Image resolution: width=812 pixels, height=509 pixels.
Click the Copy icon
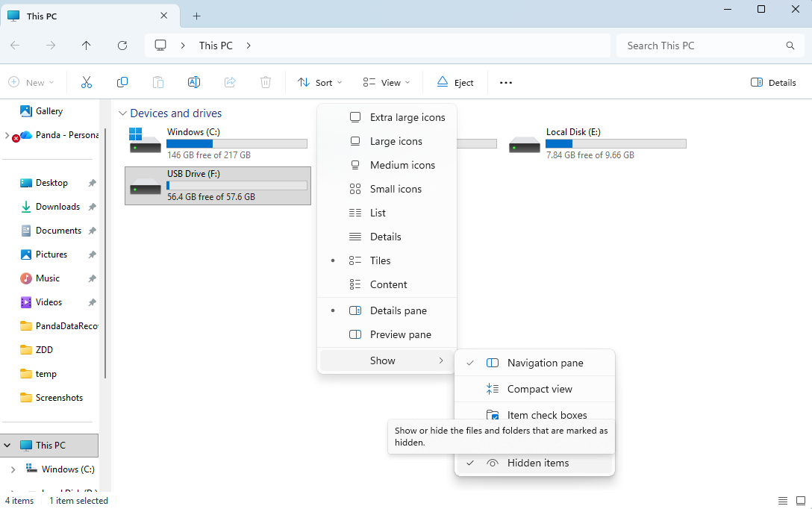(x=122, y=82)
